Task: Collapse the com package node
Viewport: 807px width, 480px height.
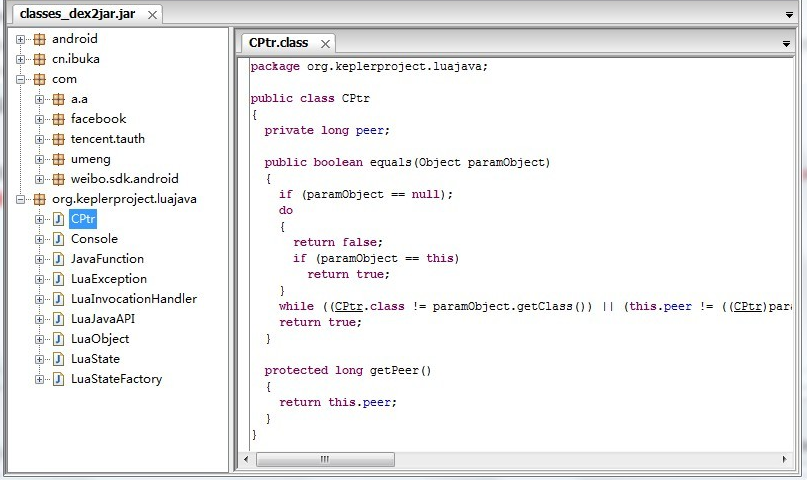Action: tap(21, 79)
